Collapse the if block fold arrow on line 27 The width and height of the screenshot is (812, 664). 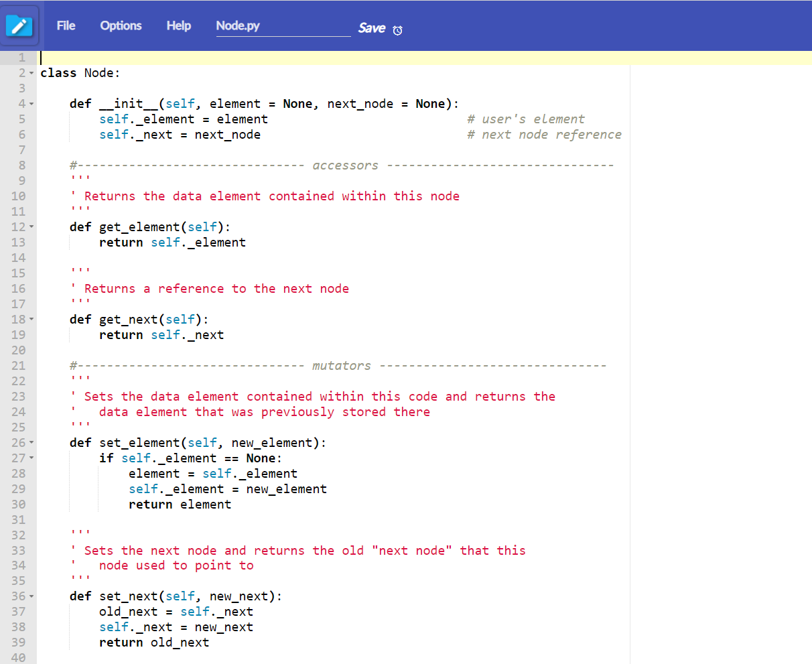pos(31,458)
